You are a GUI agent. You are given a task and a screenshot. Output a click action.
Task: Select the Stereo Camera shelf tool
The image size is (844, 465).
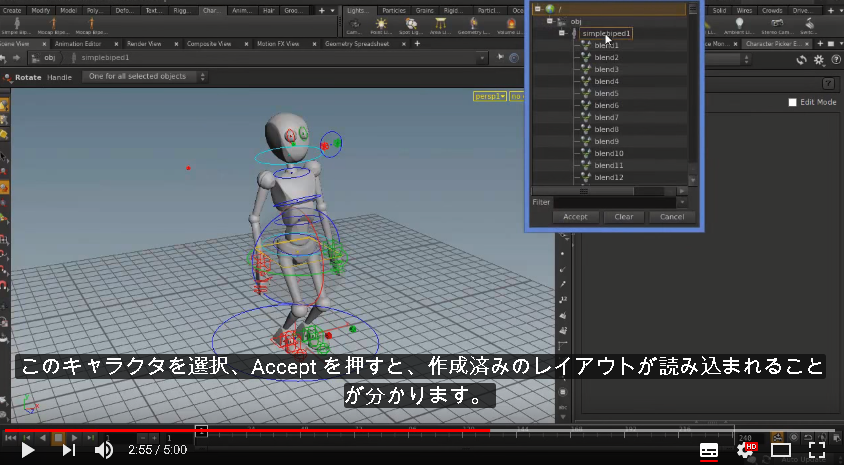[777, 25]
